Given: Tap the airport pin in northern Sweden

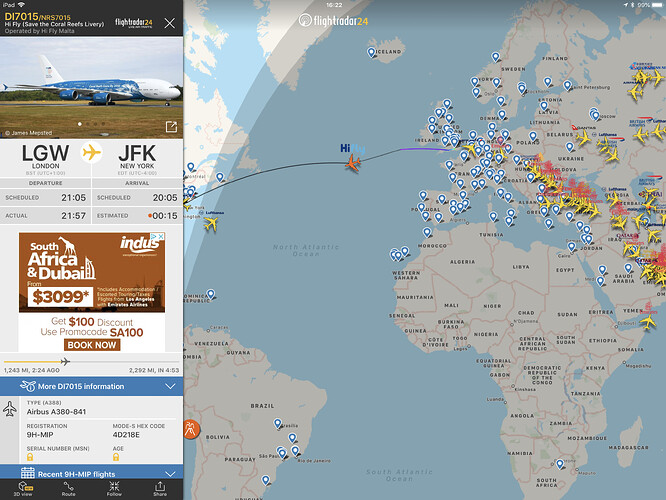Looking at the screenshot, I should point(495,56).
